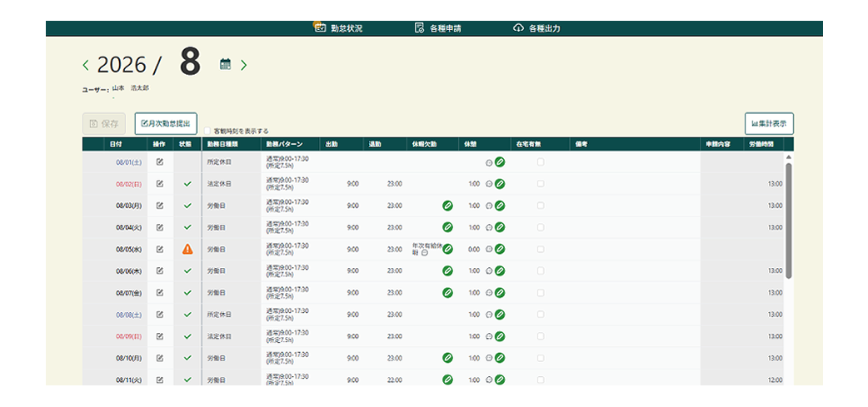Screen dimensions: 868x407
Task: Click 退勤 time 22:00 for 08/11(火)
Action: coord(395,380)
